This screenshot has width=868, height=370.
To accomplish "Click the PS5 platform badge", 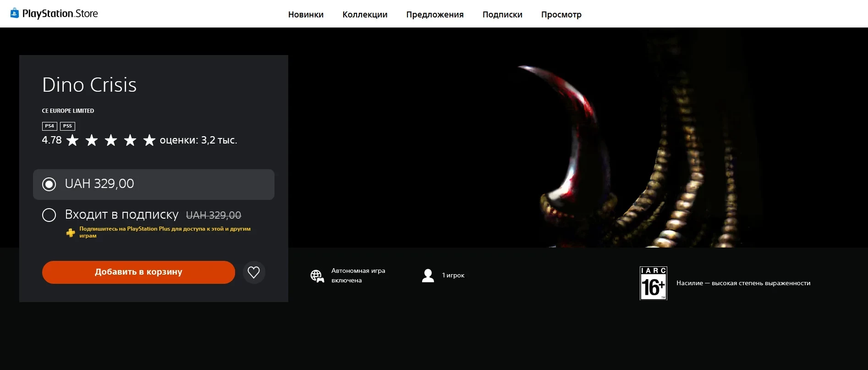I will (67, 126).
